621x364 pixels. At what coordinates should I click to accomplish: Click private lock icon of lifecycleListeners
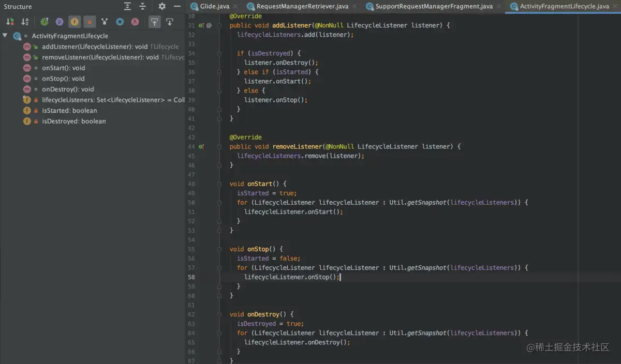[36, 100]
